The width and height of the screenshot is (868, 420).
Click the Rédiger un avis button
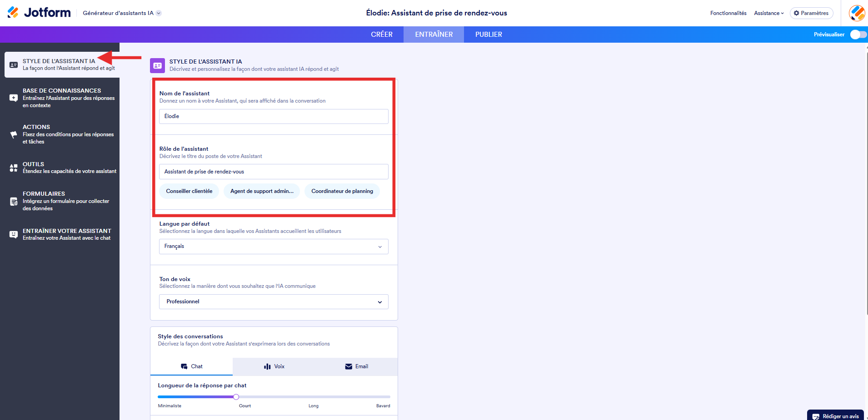tap(835, 415)
